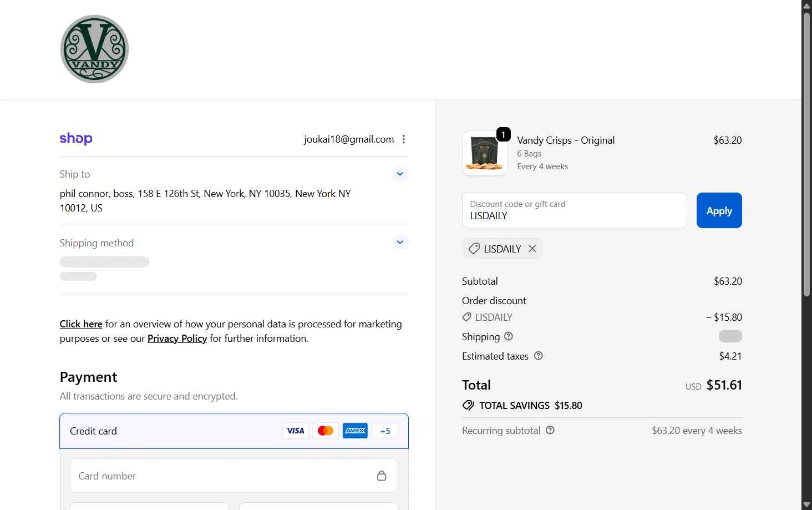Screen dimensions: 812x510
Task: Select the Credit card payment option
Action: tap(234, 431)
